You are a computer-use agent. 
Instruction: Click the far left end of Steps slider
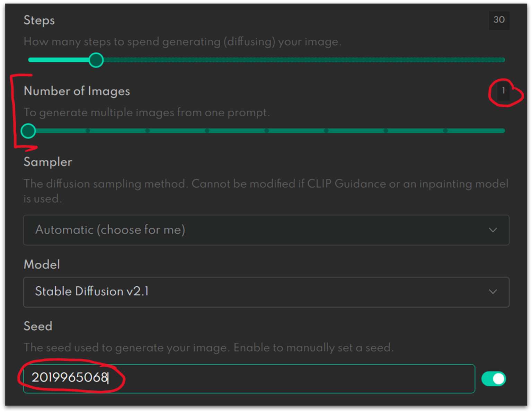pyautogui.click(x=30, y=60)
